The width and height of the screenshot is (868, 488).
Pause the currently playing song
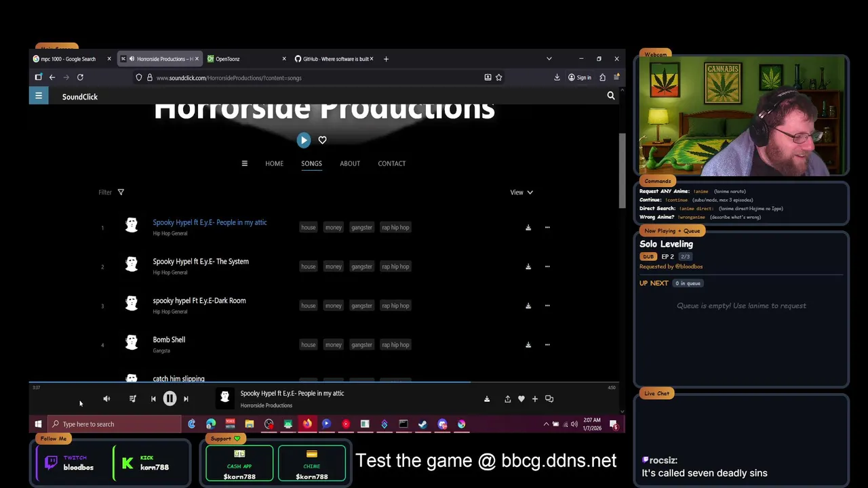pos(170,399)
